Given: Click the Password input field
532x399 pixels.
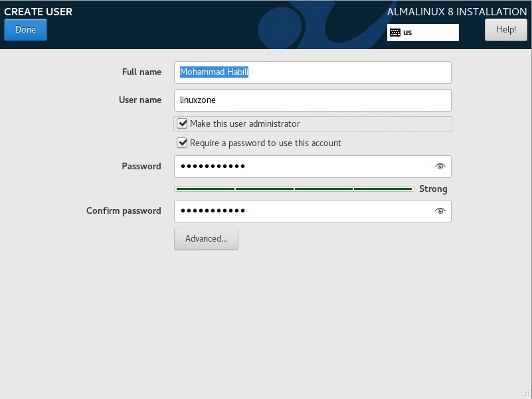Looking at the screenshot, I should point(312,167).
